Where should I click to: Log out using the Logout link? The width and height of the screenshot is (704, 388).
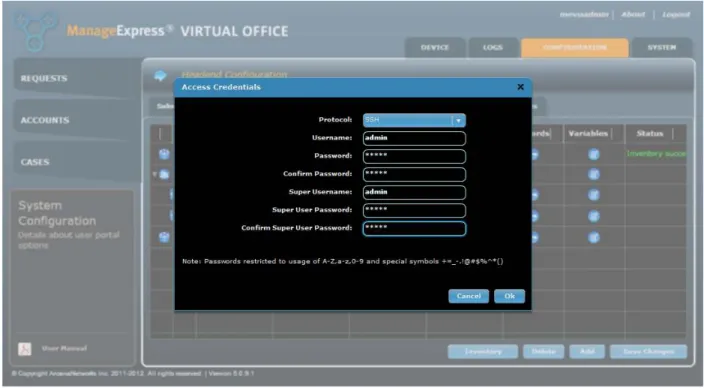(676, 15)
